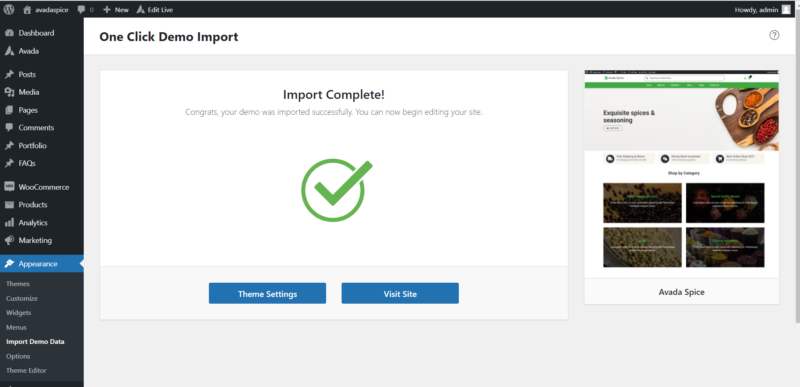The width and height of the screenshot is (800, 387).
Task: Open Theme Editor submenu item
Action: coord(26,371)
